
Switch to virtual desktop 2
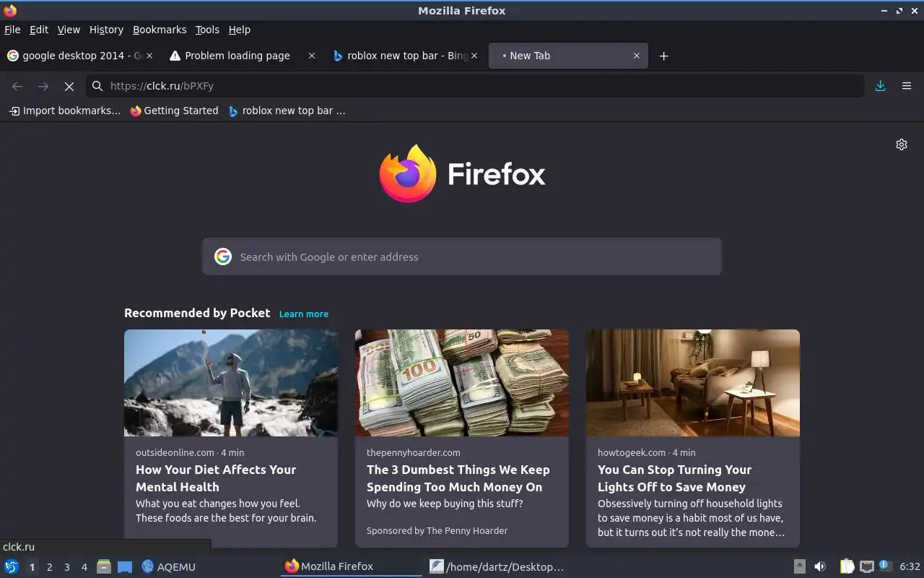pyautogui.click(x=49, y=567)
